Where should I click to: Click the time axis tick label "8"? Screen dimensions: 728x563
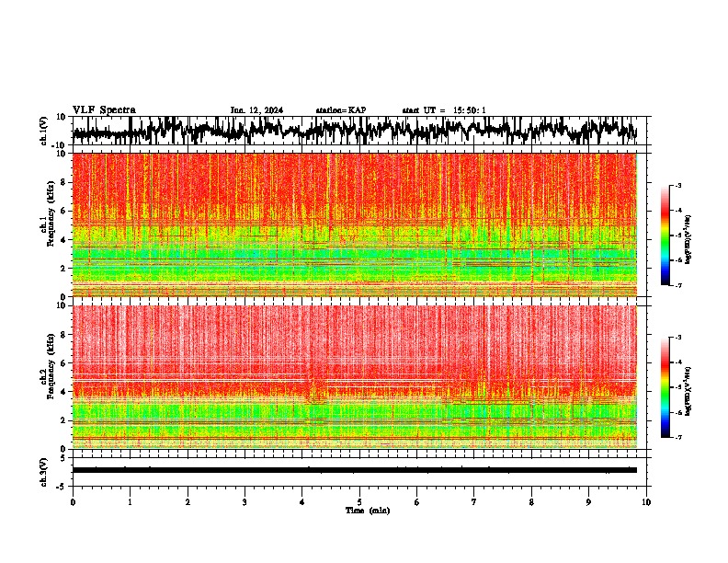531,502
